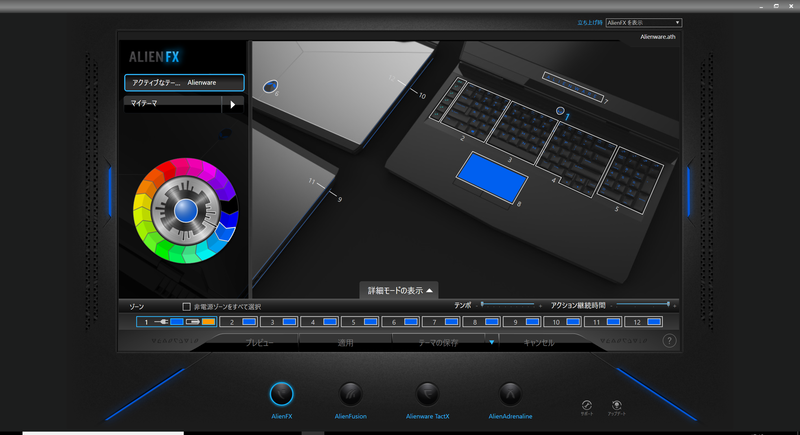Select zone 7 in the zone bar
The height and width of the screenshot is (435, 800).
441,322
